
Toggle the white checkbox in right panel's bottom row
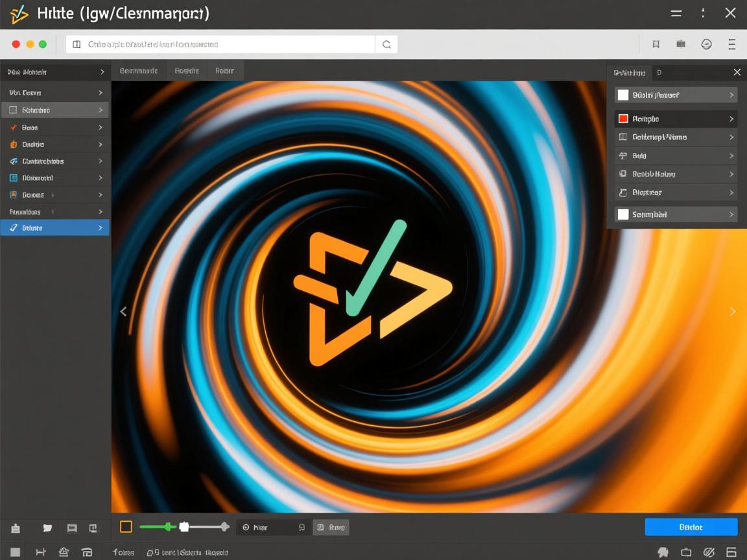(x=623, y=214)
